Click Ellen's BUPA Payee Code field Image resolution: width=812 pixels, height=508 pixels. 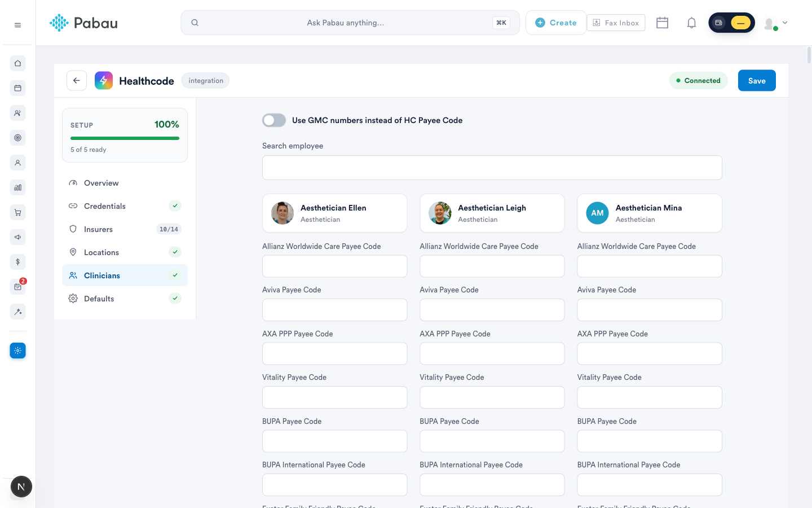pyautogui.click(x=335, y=441)
